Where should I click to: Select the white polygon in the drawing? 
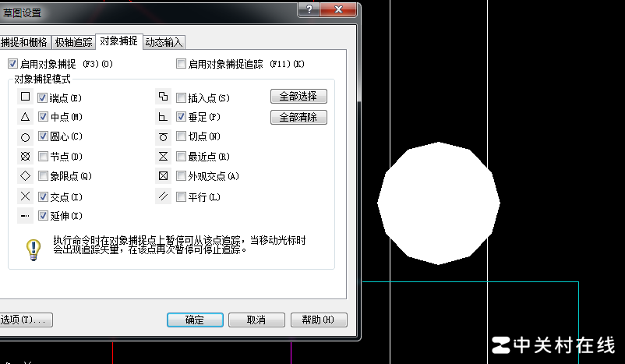(439, 203)
